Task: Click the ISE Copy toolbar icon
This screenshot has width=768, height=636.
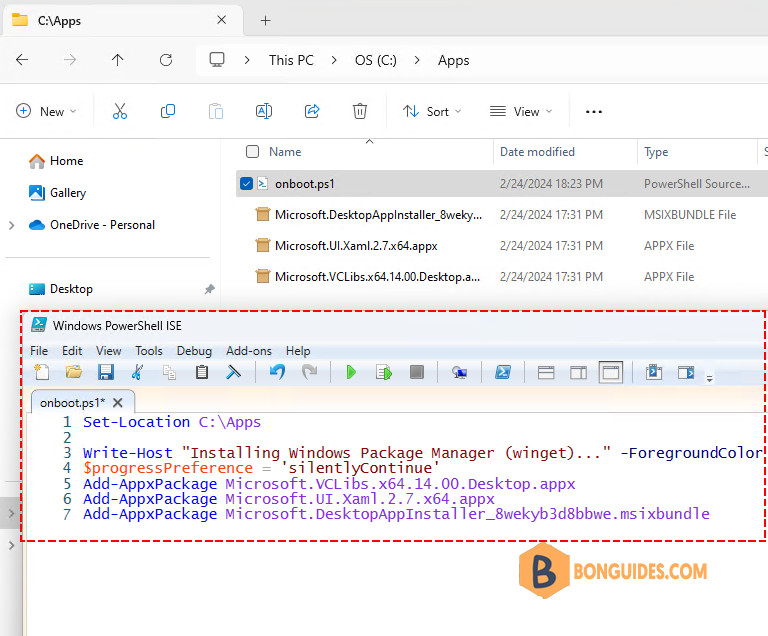Action: (169, 372)
